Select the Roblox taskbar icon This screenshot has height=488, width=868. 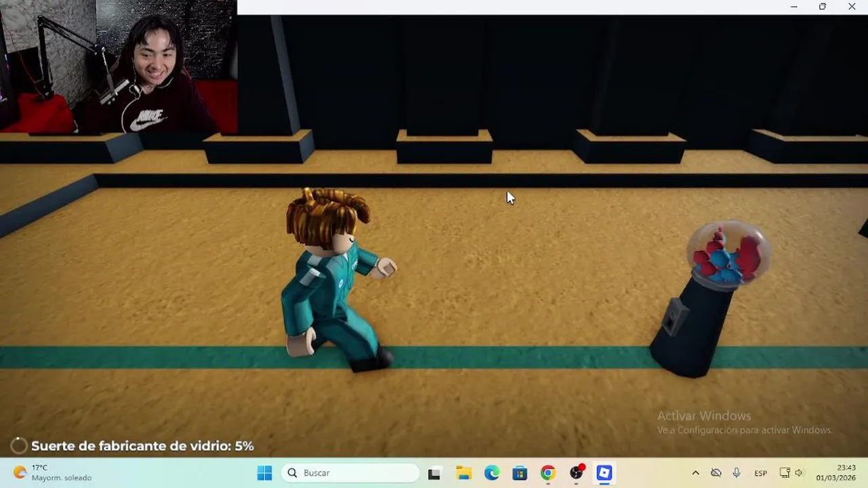[604, 473]
